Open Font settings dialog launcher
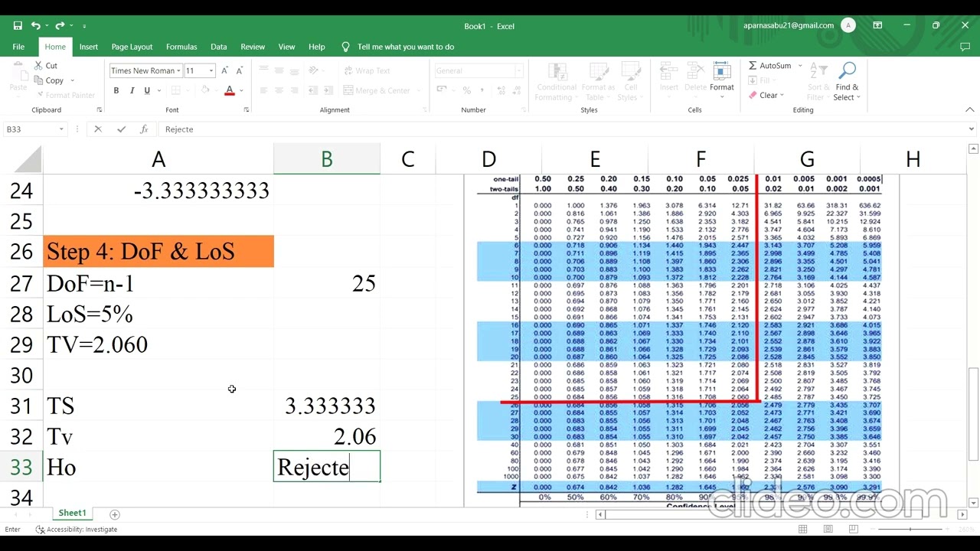980x551 pixels. coord(246,110)
